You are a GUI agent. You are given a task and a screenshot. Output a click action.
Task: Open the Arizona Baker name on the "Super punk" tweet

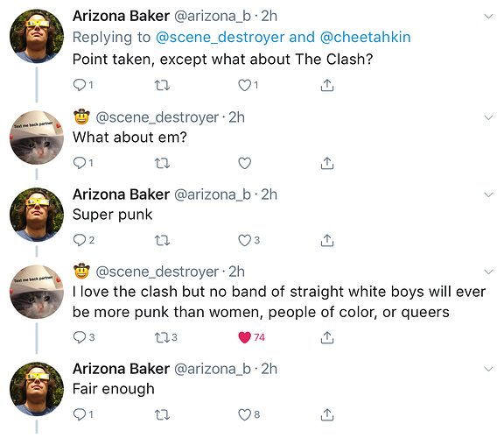121,194
